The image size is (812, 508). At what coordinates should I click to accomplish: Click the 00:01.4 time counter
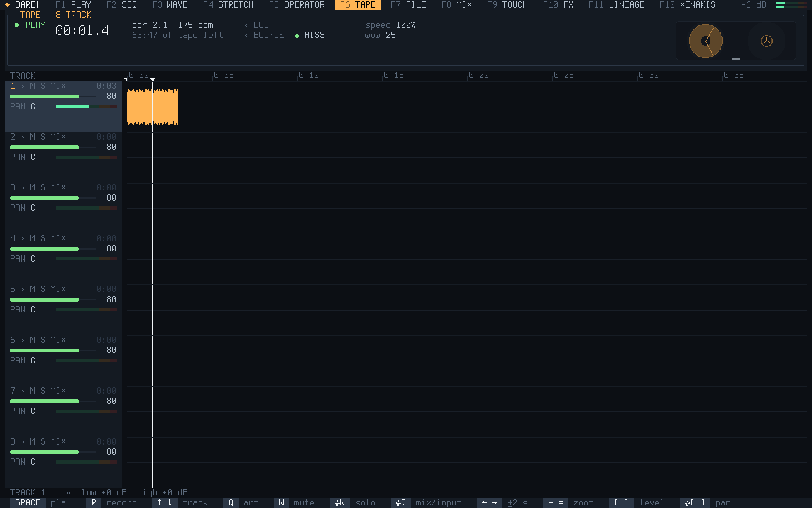(x=82, y=30)
